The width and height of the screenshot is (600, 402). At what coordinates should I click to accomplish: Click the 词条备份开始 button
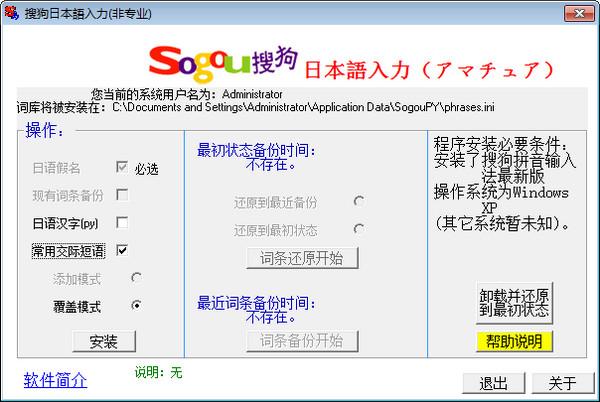click(302, 341)
